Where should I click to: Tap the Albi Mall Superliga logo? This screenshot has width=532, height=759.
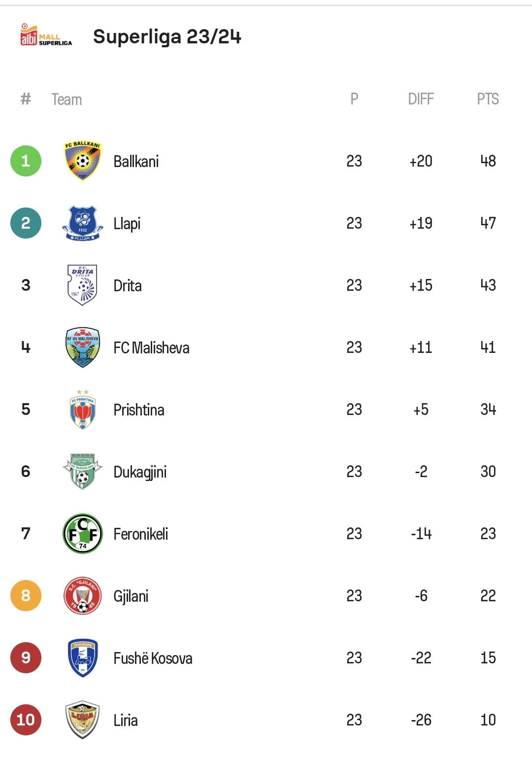coord(46,35)
